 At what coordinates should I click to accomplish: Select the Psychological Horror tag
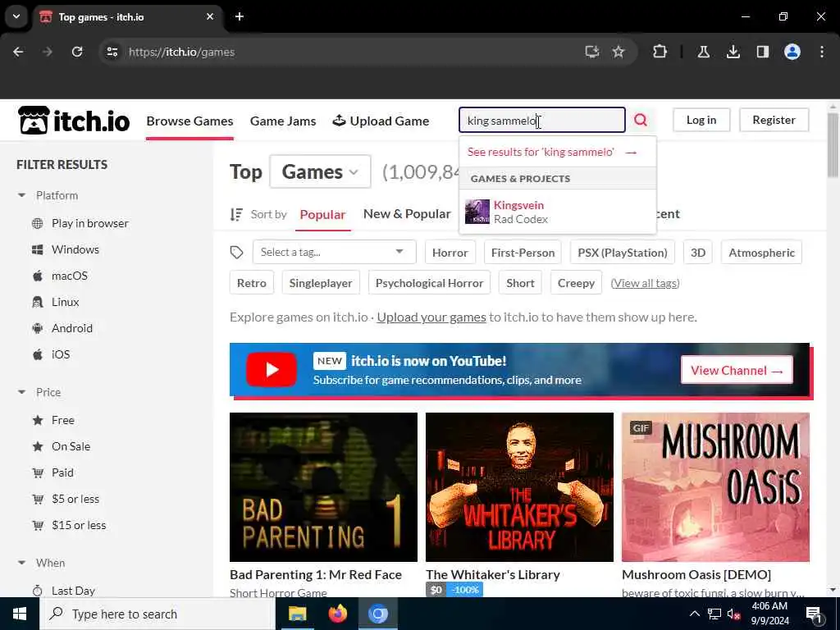429,283
